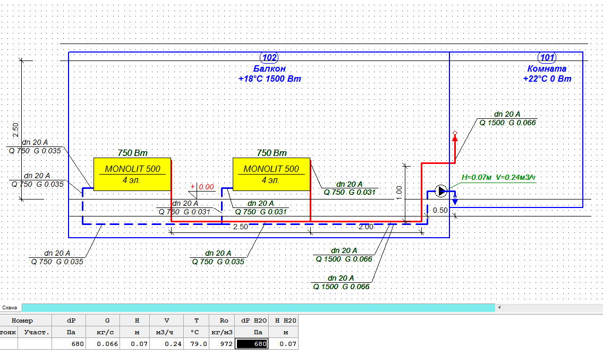Select the left MONOLIT 500 radiator
Viewport: 603px width, 364px height.
[x=132, y=174]
